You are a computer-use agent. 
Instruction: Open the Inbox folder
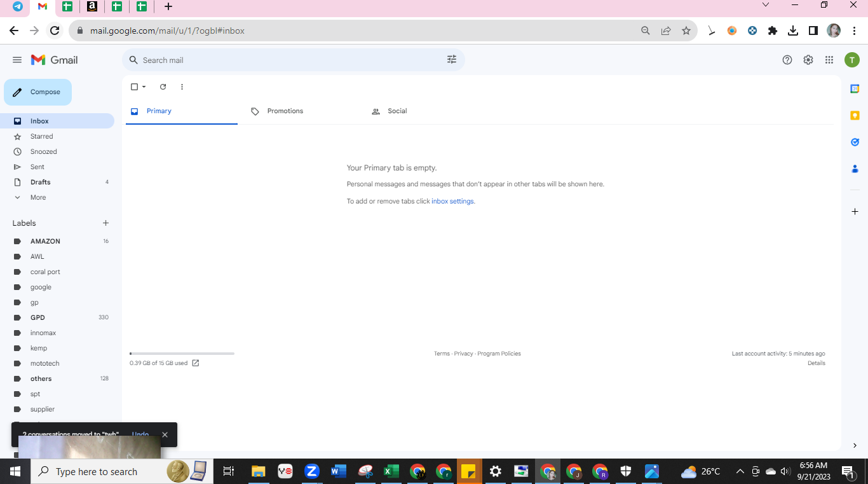(57, 121)
